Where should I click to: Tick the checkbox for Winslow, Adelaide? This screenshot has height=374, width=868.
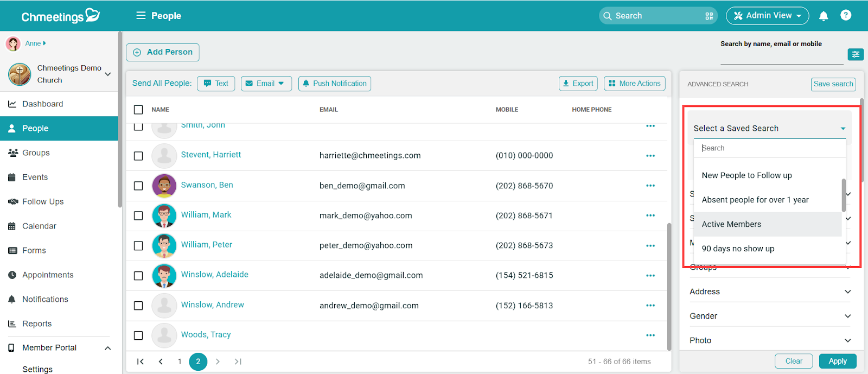point(138,276)
